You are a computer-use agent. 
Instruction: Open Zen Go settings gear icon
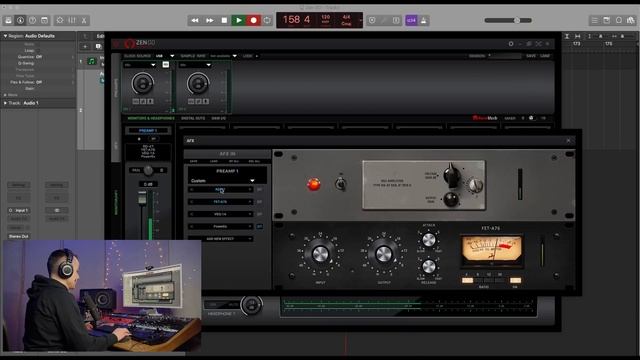coord(511,44)
